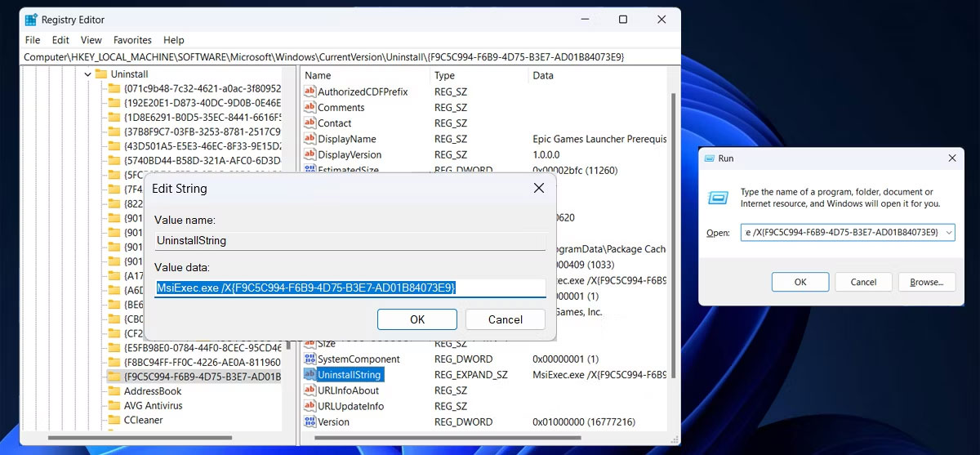Click the DWORD icon next to SystemComponent
The height and width of the screenshot is (455, 980).
click(x=310, y=359)
